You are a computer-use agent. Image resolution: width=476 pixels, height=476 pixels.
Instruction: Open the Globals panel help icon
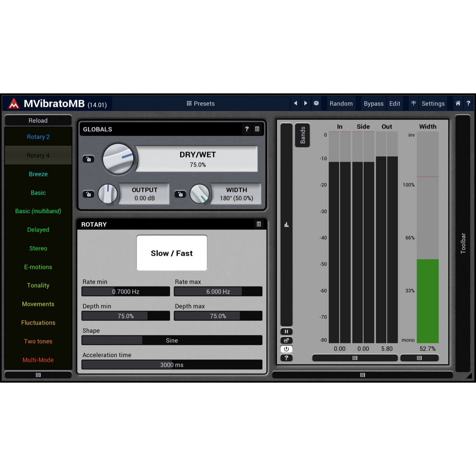tap(247, 129)
